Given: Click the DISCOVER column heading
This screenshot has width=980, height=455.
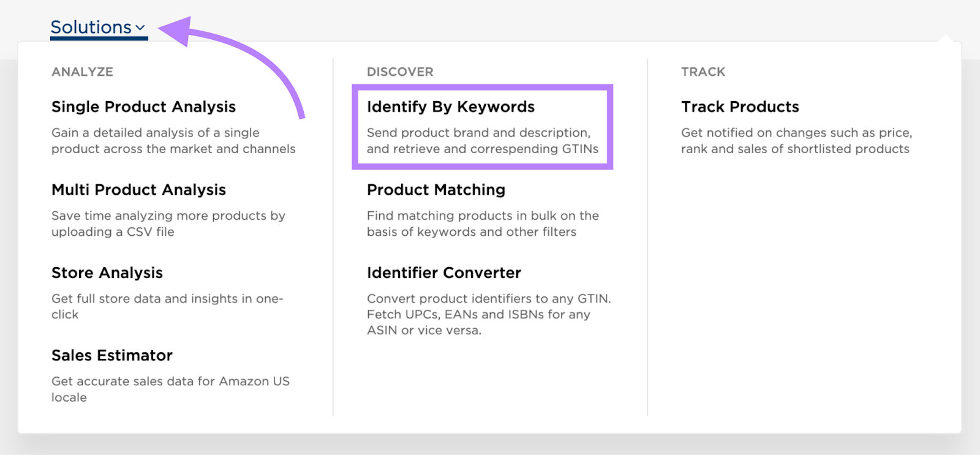Looking at the screenshot, I should (400, 72).
